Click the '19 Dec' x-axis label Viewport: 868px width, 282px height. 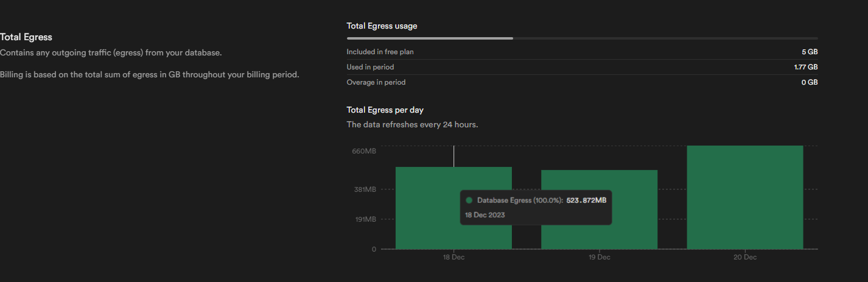click(x=599, y=258)
